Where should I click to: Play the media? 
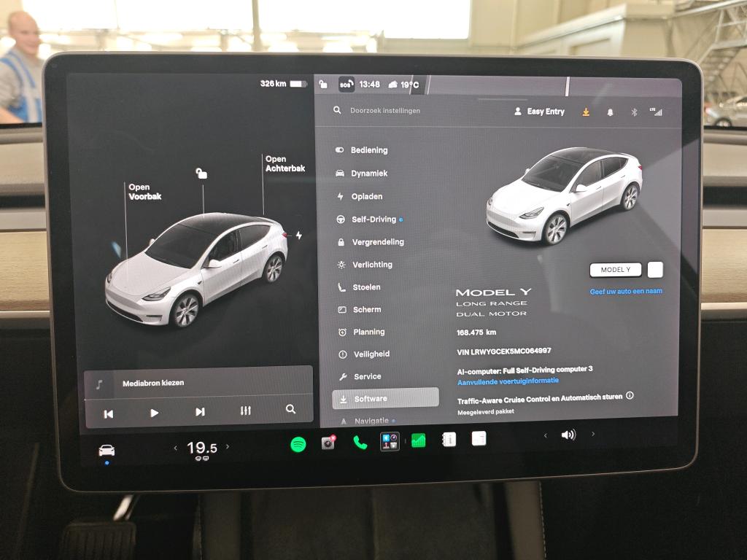click(155, 413)
